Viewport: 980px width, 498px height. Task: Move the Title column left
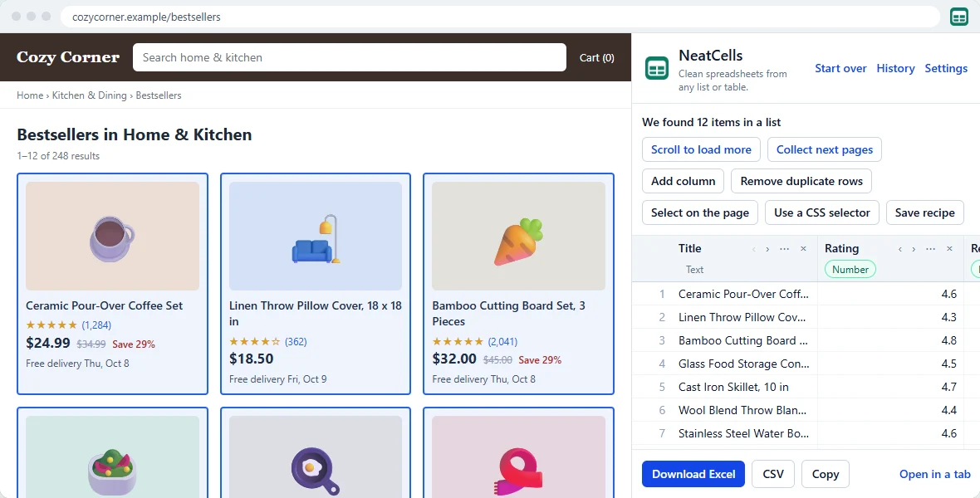754,249
